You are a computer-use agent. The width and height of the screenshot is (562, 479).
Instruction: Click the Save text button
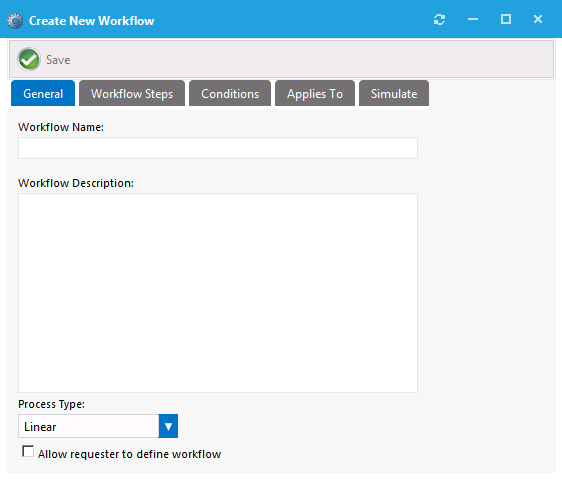58,60
